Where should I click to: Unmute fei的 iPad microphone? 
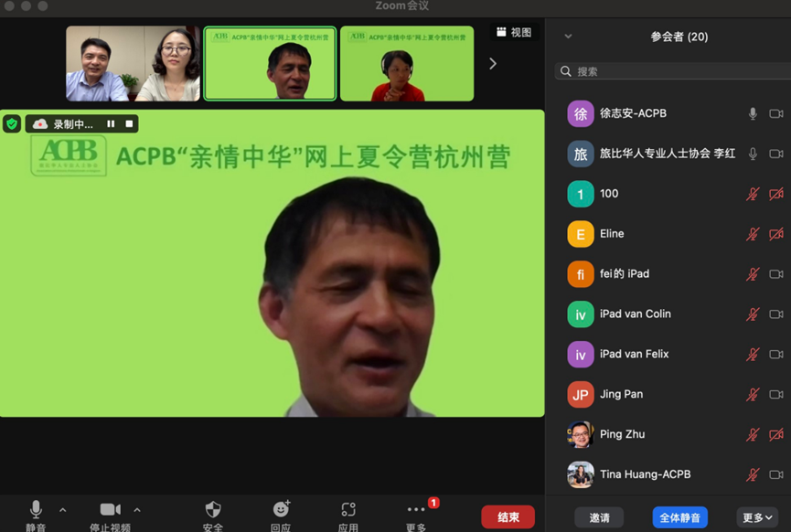tap(753, 274)
